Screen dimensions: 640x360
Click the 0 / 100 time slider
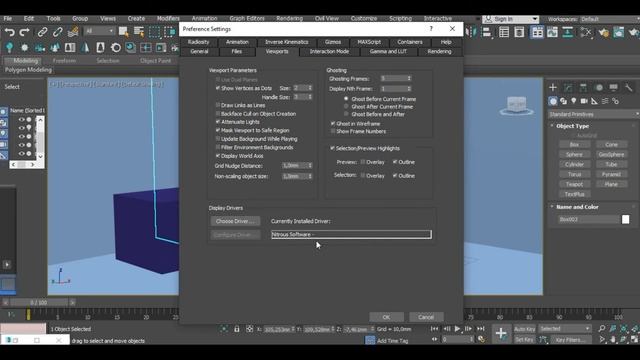39,302
